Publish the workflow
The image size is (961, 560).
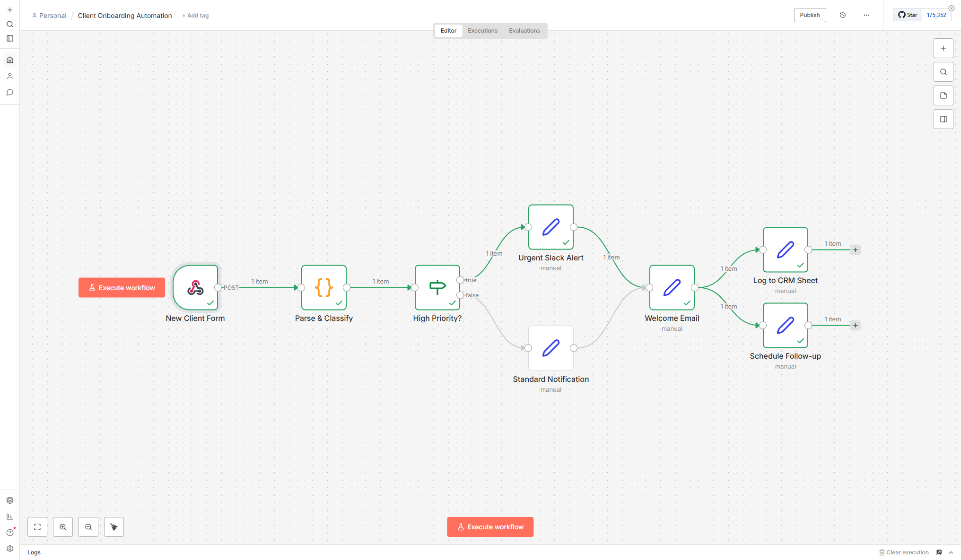810,15
